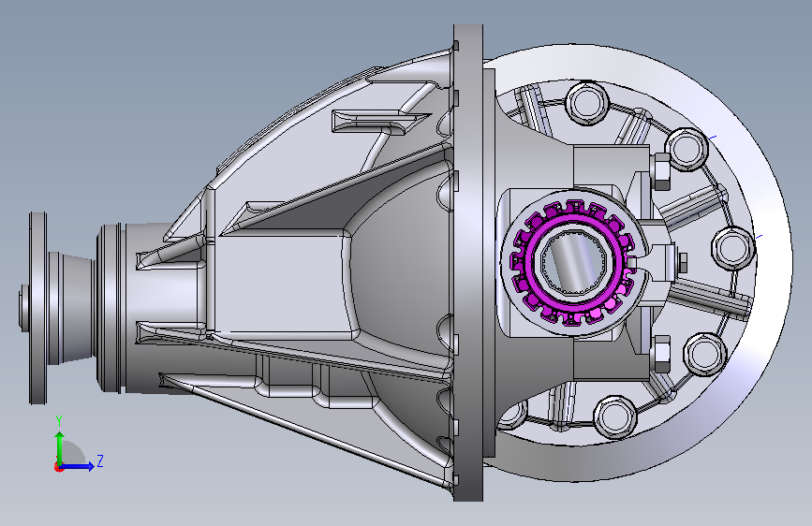Select the pinion input flange disc at far left

click(37, 308)
